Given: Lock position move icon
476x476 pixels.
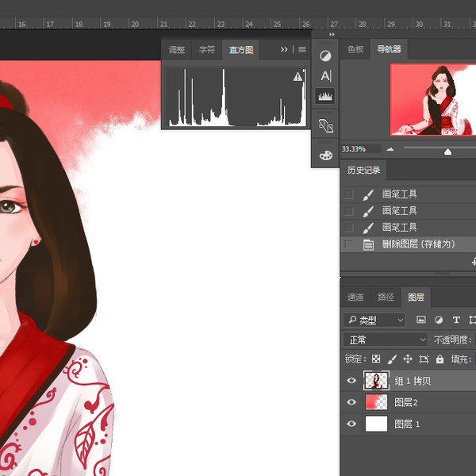Looking at the screenshot, I should [x=408, y=359].
